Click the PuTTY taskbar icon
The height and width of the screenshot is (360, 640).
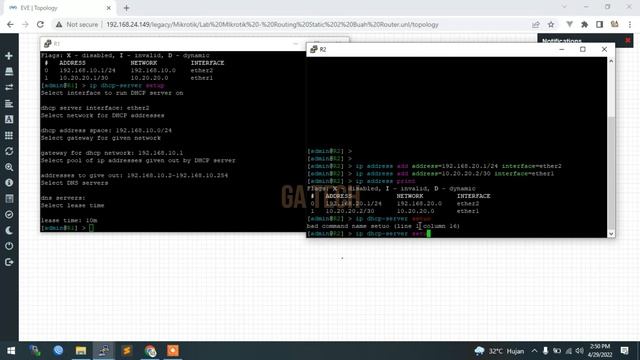104,351
